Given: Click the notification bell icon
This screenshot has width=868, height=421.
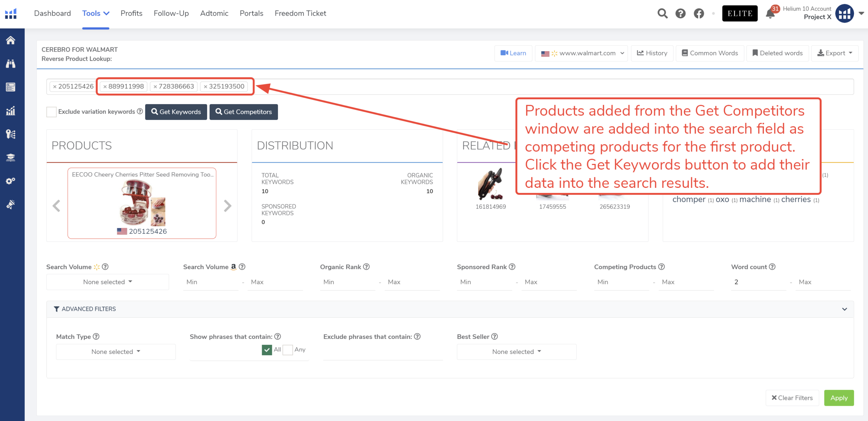Looking at the screenshot, I should (770, 14).
